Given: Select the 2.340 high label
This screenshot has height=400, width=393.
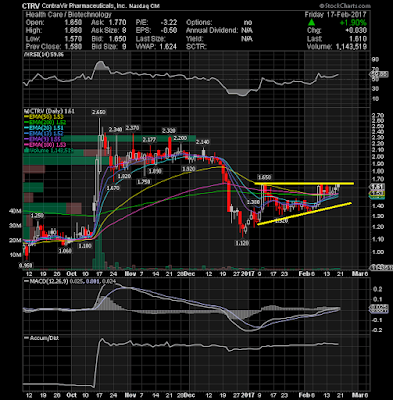Looking at the screenshot, I should pyautogui.click(x=116, y=129).
